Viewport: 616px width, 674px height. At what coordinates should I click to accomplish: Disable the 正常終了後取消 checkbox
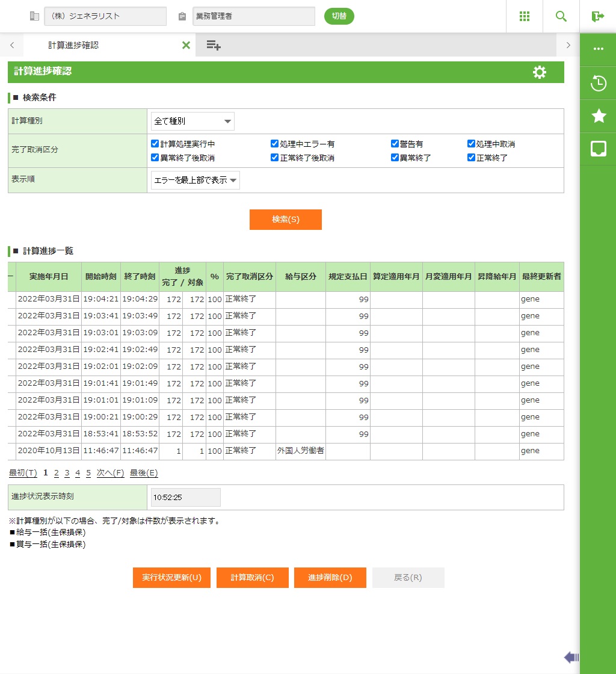[x=275, y=158]
